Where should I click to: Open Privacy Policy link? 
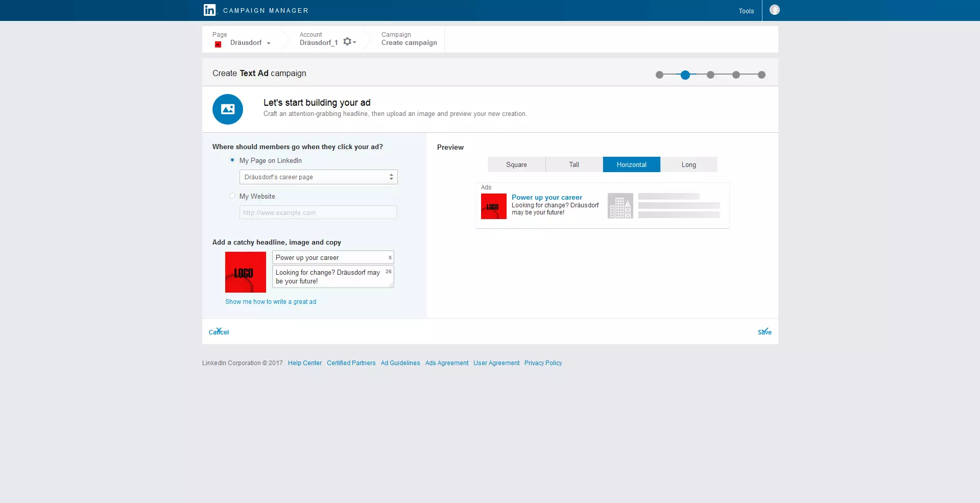tap(543, 363)
